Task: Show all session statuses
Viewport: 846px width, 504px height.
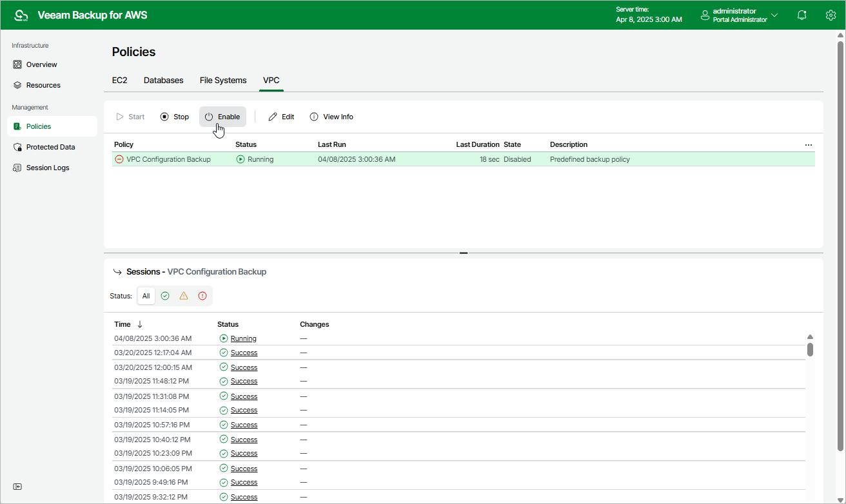Action: (x=146, y=296)
